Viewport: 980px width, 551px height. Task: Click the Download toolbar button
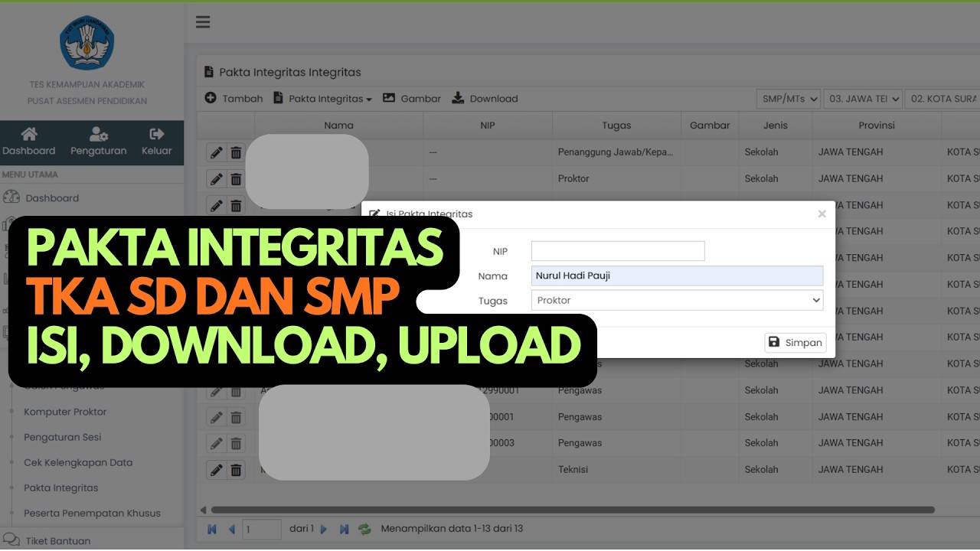[485, 99]
